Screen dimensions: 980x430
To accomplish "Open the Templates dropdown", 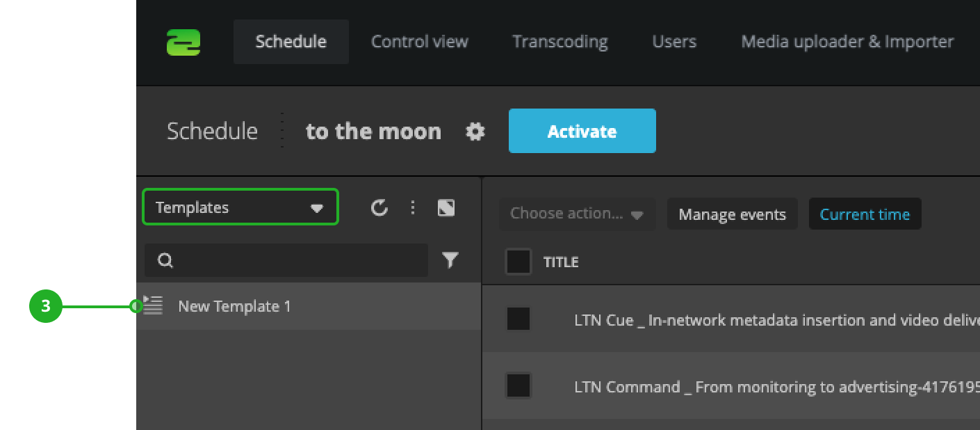I will pos(240,207).
